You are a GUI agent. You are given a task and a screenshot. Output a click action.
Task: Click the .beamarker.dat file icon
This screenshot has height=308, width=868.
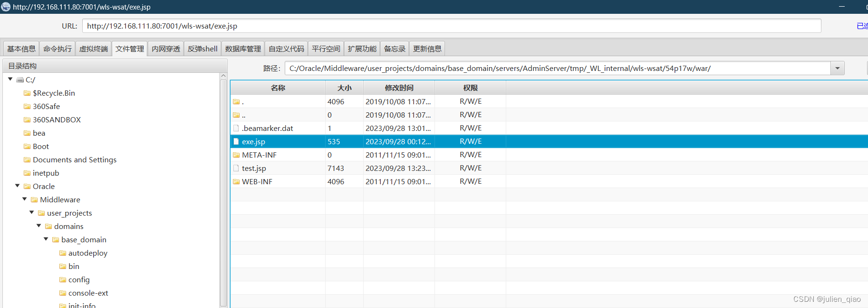coord(236,128)
